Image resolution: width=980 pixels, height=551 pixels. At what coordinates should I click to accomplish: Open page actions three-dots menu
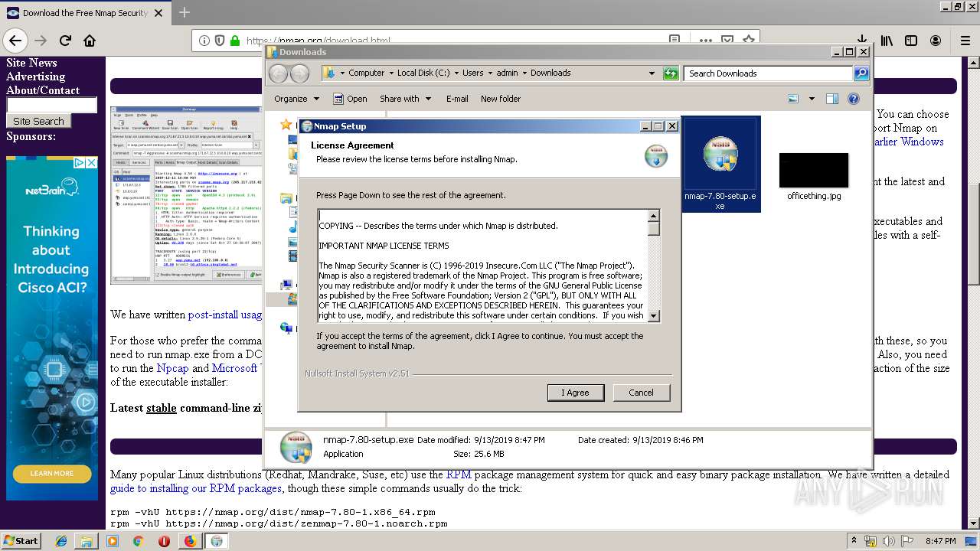705,41
